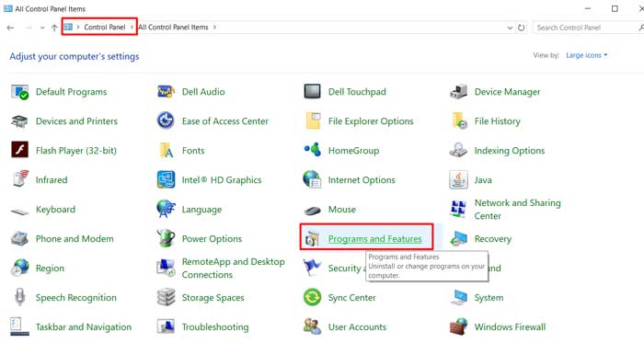Open the Fonts folder icon

167,151
